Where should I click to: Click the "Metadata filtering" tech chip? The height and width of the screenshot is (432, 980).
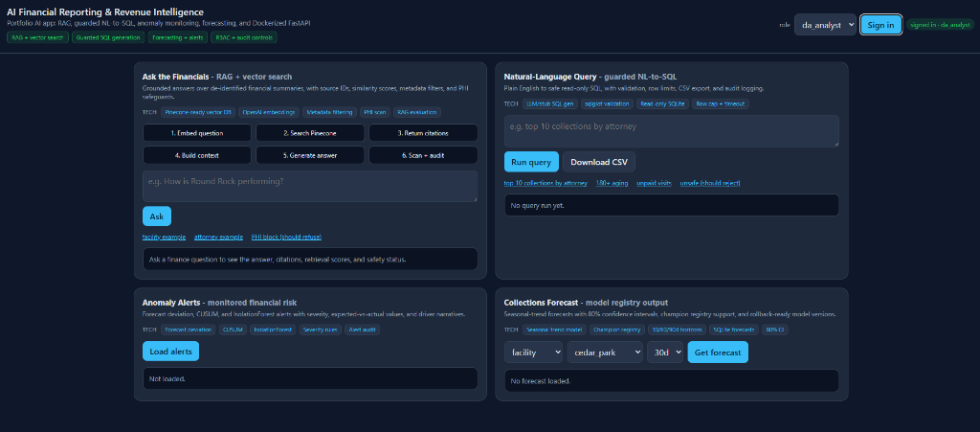tap(330, 112)
